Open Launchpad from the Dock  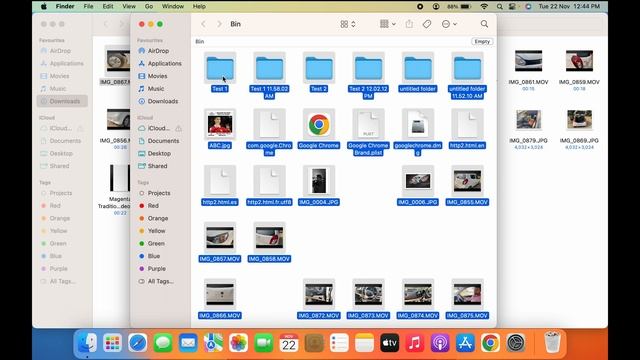(112, 343)
